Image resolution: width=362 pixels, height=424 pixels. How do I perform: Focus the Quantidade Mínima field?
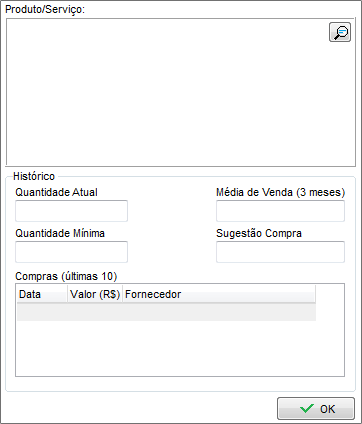71,252
